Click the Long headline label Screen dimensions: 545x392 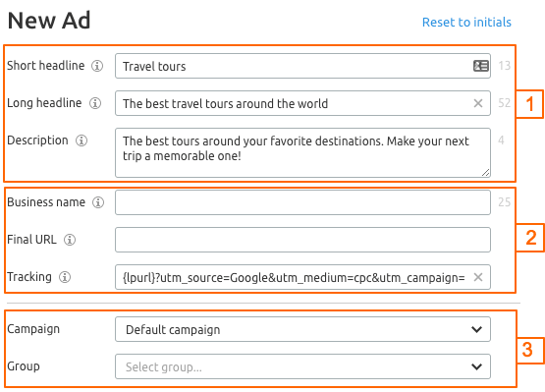44,103
